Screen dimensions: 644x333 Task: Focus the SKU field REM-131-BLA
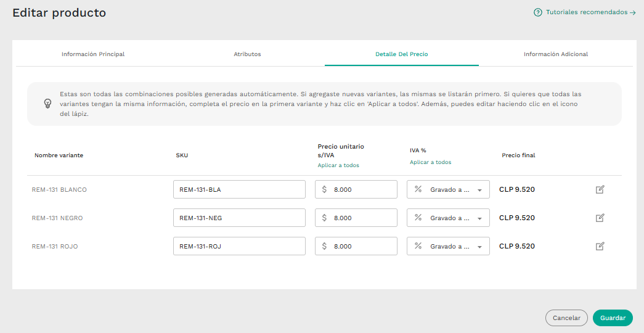(240, 189)
